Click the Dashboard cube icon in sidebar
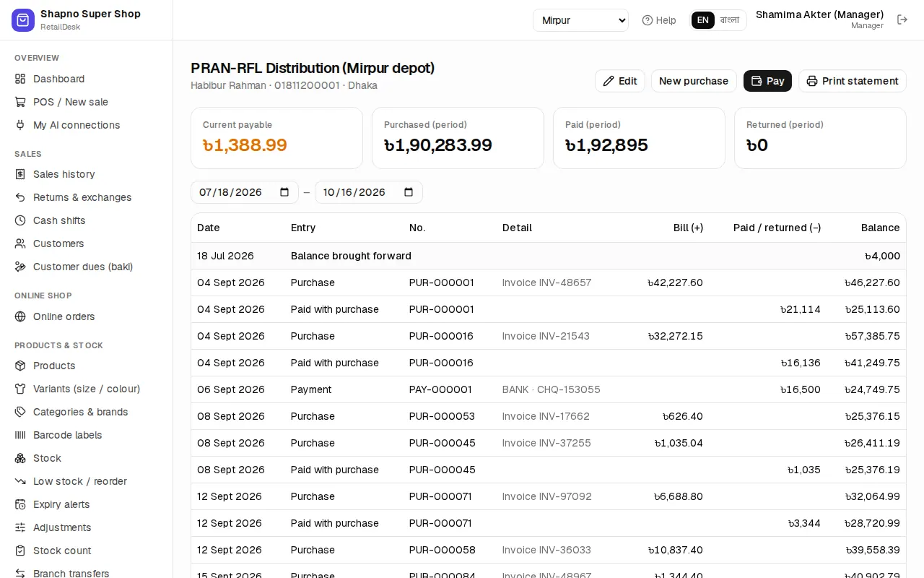This screenshot has height=578, width=924. [x=20, y=79]
